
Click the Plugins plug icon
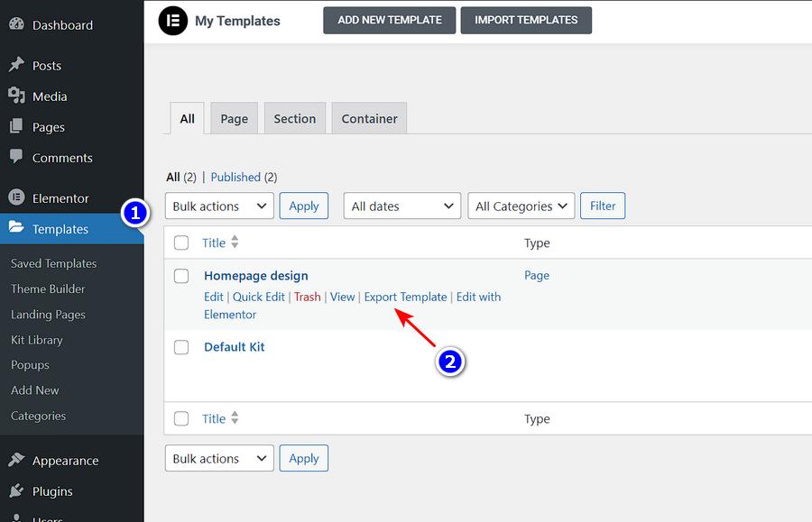(x=16, y=490)
